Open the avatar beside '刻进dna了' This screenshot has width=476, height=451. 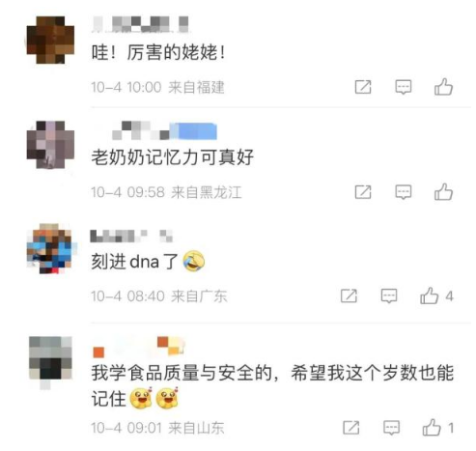50,248
